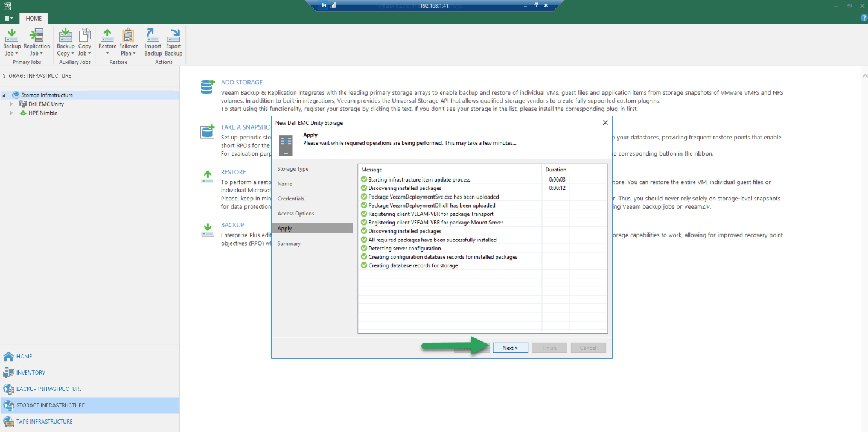Select 'All required packages have been successfully installed' row

[482, 240]
